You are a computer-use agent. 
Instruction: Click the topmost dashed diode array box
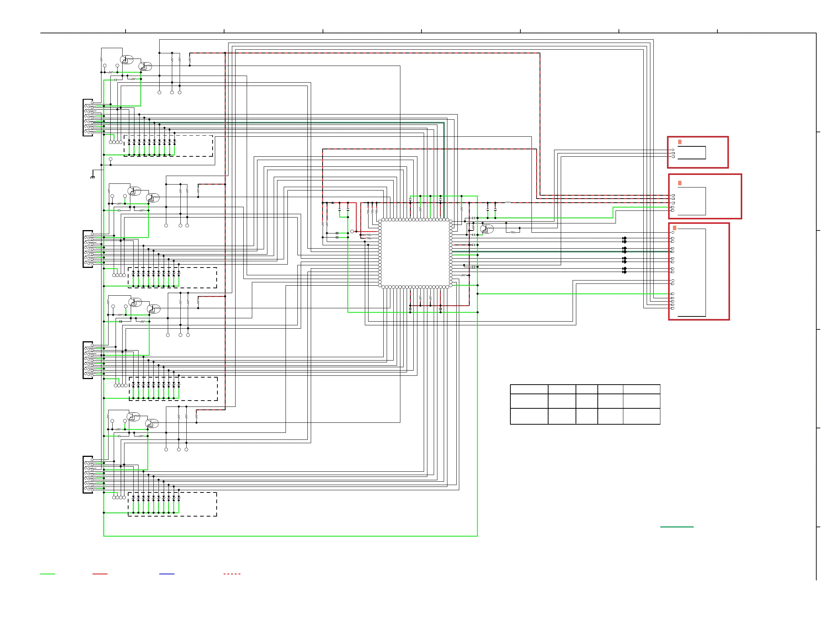169,146
